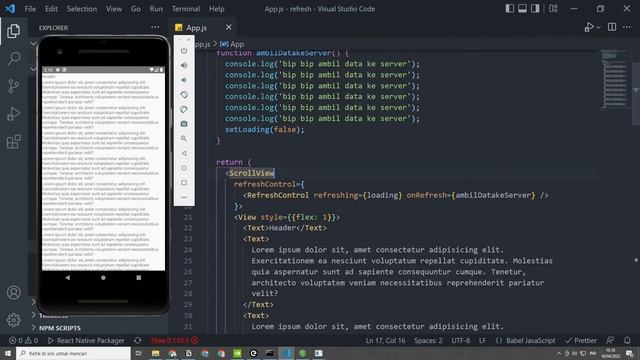Rotate the emulator left
This screenshot has height=360, width=640.
[x=184, y=95]
